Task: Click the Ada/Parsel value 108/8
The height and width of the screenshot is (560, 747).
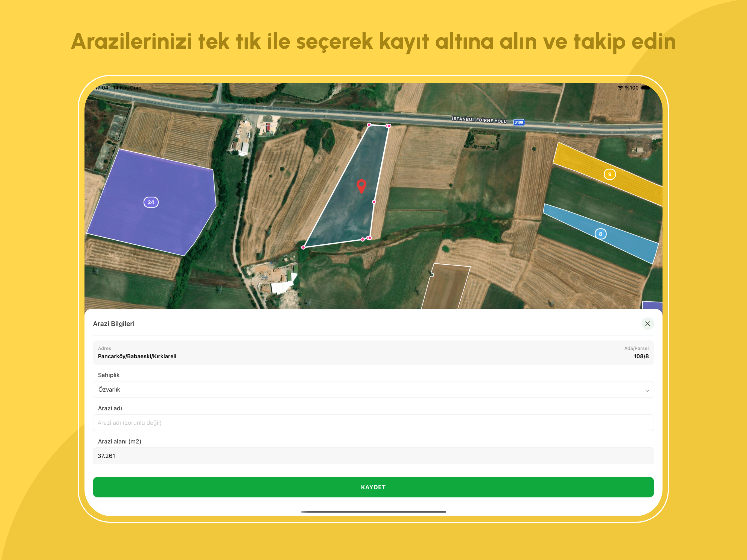Action: (x=641, y=356)
